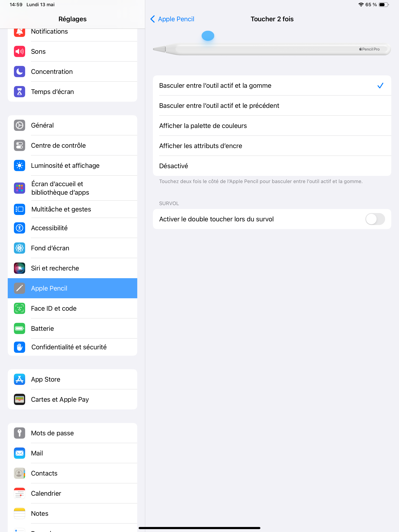
Task: Select Basculer entre l'outil actif et la gomme
Action: click(x=272, y=86)
